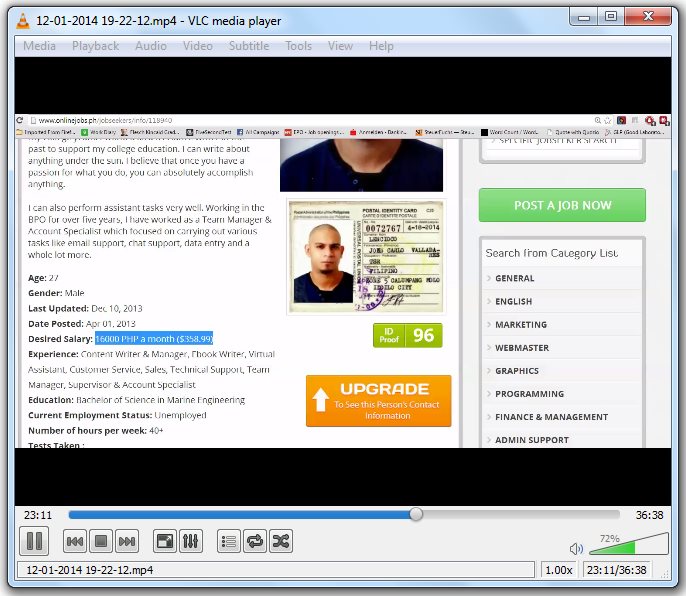
Task: Click the 'Last Updated: Dec 10, 2013' text
Action: tap(85, 309)
